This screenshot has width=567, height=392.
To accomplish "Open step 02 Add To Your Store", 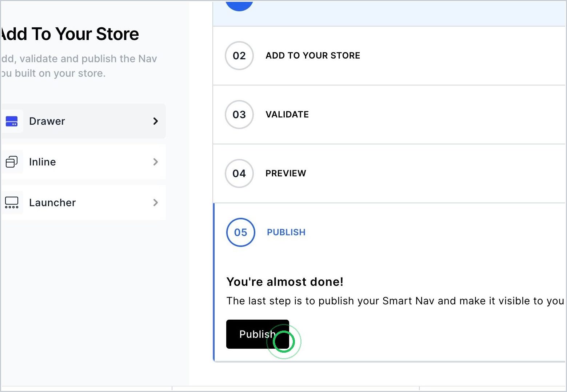I will (389, 56).
